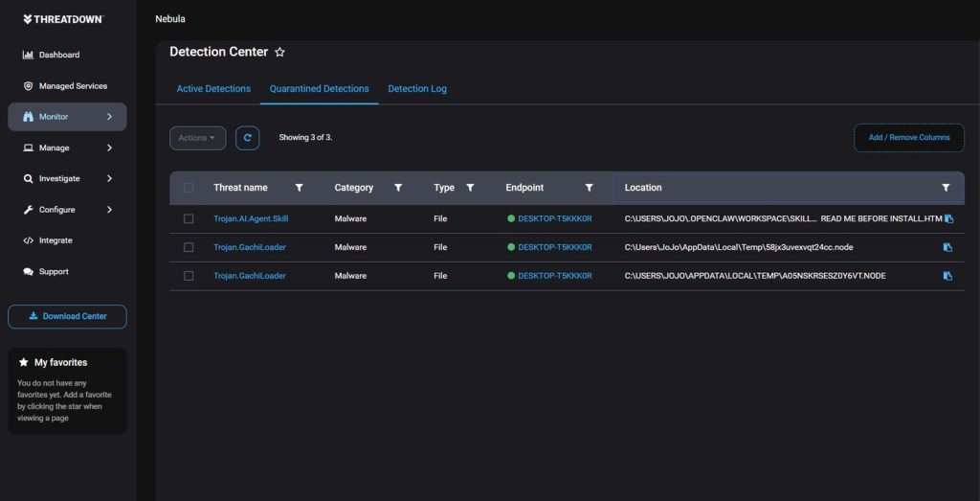Copy location of 58jx3uvexvqt24cc.node

coord(947,248)
